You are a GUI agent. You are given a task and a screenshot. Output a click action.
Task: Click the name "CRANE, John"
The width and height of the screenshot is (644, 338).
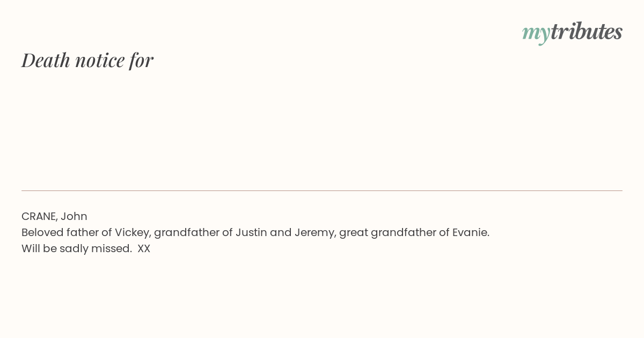tap(54, 216)
